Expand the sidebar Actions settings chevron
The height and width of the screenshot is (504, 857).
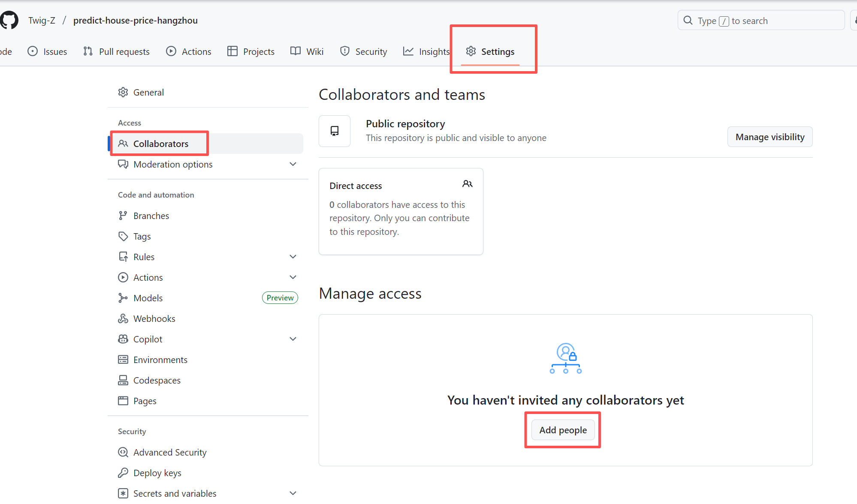tap(293, 277)
